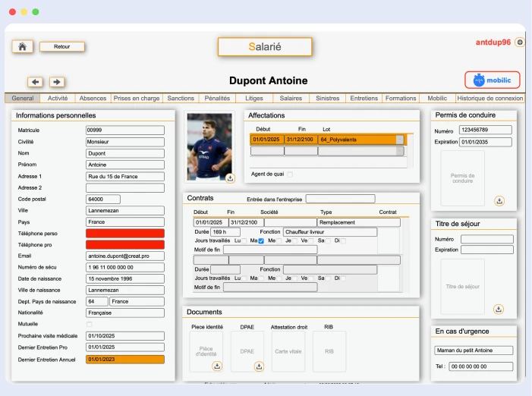
Task: Click the Home icon button
Action: [22, 46]
